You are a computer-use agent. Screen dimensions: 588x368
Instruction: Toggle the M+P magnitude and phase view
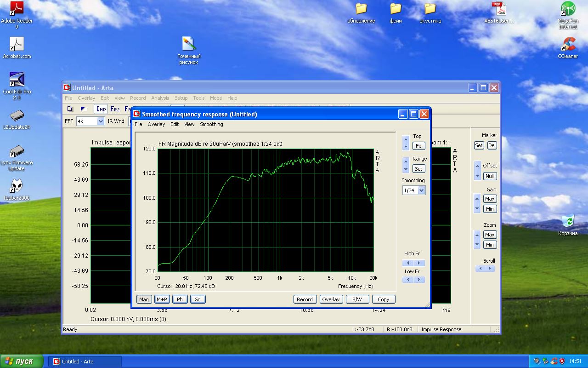(162, 299)
